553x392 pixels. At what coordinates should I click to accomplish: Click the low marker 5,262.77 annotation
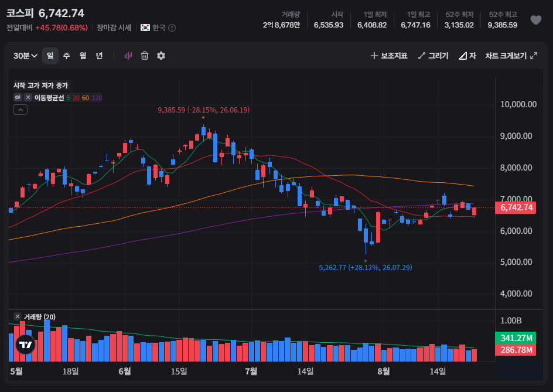366,267
